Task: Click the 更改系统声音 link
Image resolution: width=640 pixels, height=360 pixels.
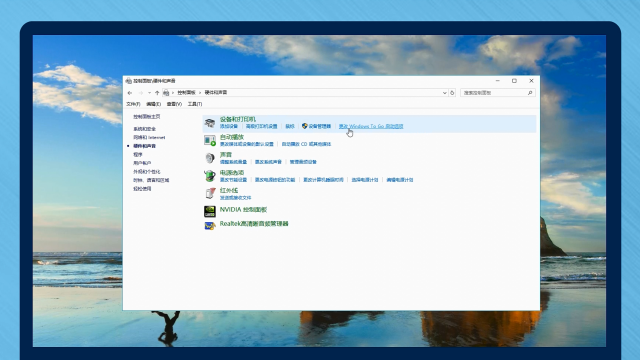Action: click(x=268, y=162)
